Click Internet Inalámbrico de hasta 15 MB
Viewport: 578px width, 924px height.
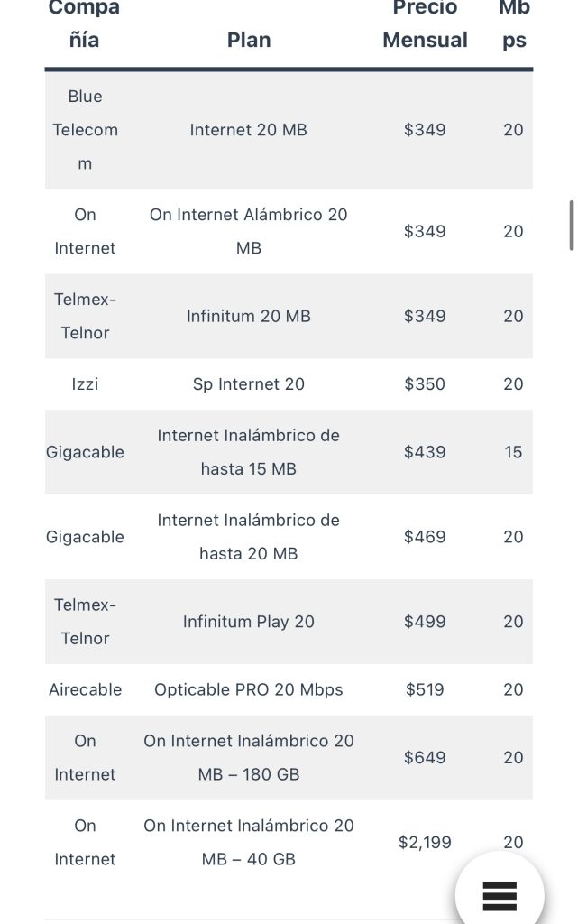(x=248, y=452)
